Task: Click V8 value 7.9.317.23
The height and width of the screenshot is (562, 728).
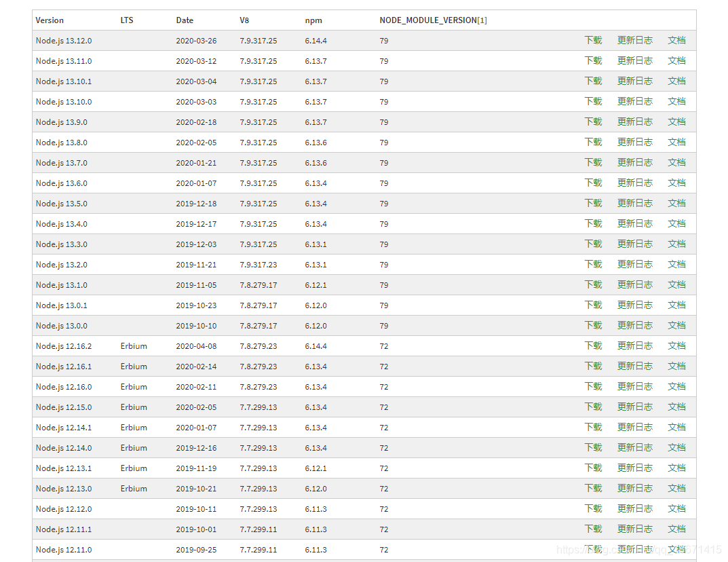Action: 258,265
